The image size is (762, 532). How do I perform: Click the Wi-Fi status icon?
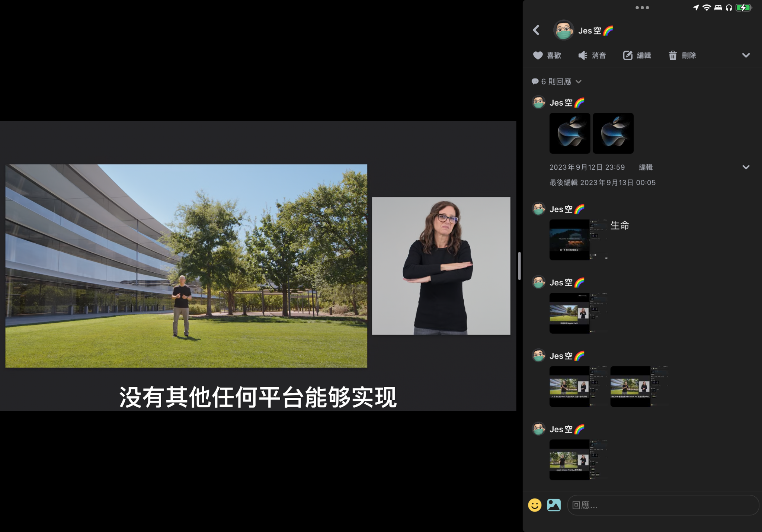[x=706, y=7]
